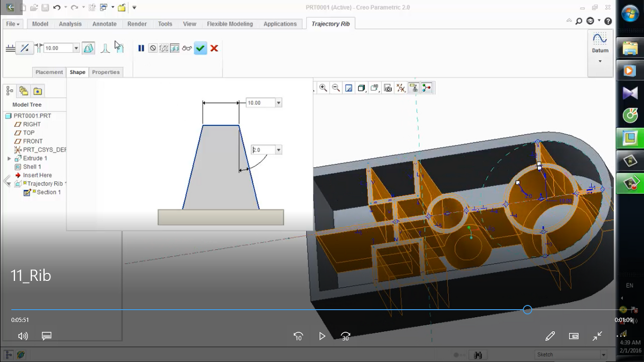Viewport: 644px width, 362px height.
Task: Select the FRONT datum plane in Model Tree
Action: (x=33, y=141)
